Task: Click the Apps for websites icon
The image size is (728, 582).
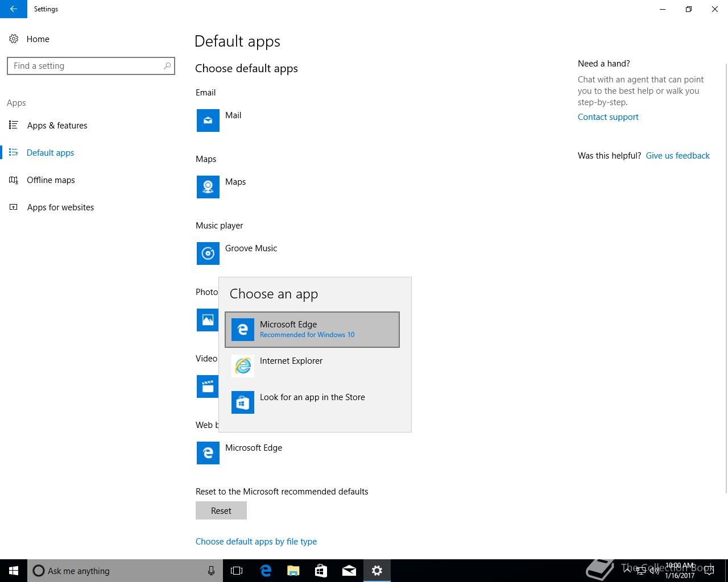Action: click(14, 207)
